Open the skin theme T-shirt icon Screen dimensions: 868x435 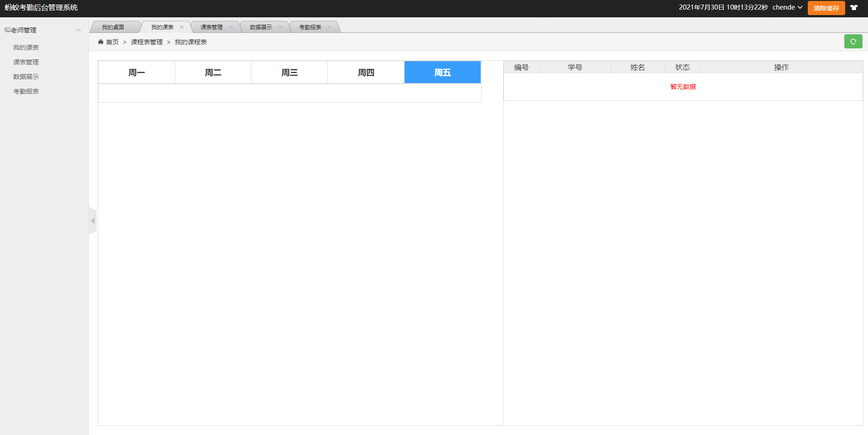point(854,8)
